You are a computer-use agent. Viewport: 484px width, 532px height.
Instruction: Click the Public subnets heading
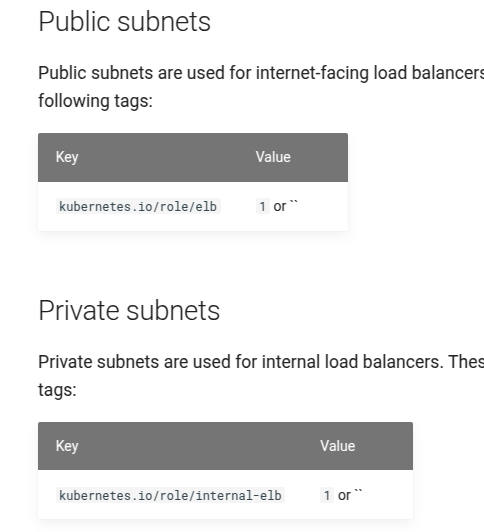click(x=124, y=22)
